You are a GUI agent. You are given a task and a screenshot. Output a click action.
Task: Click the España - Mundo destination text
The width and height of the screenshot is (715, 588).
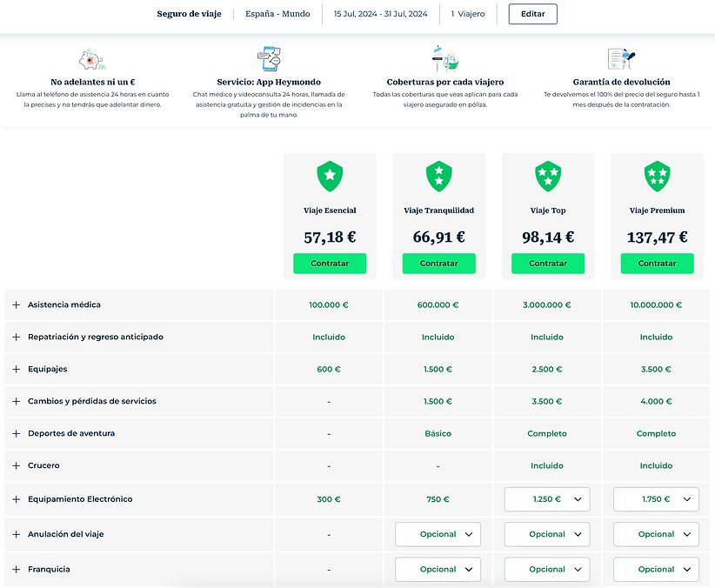coord(277,14)
